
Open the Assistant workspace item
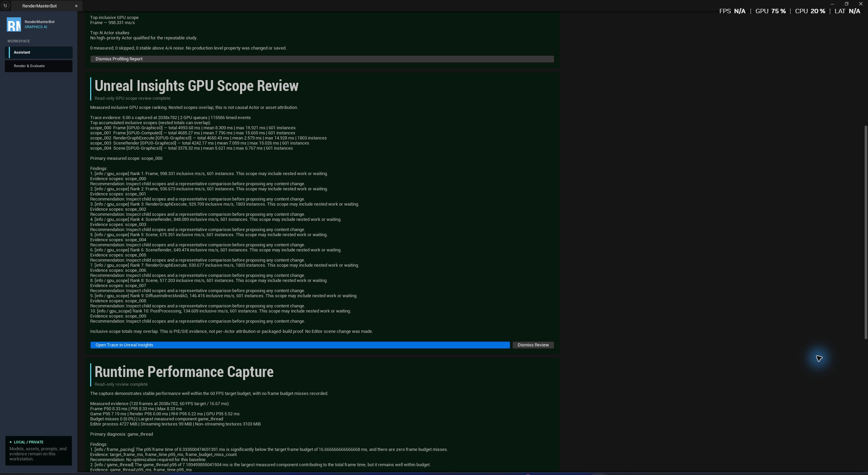pyautogui.click(x=39, y=52)
